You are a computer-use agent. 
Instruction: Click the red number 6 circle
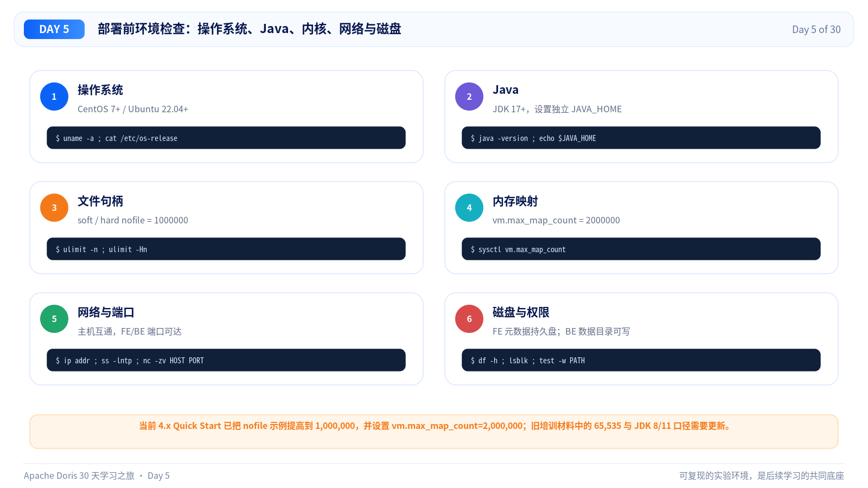(469, 319)
